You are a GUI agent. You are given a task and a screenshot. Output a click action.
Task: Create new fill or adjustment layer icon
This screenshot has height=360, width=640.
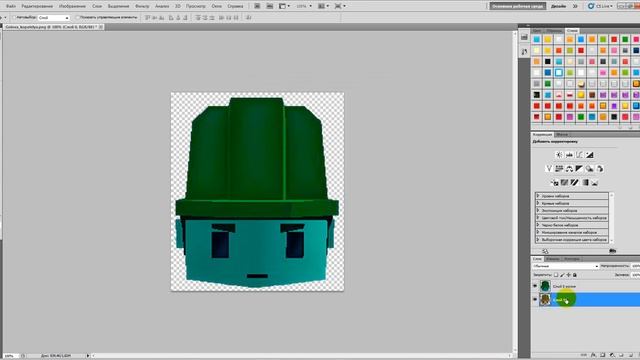pos(612,355)
